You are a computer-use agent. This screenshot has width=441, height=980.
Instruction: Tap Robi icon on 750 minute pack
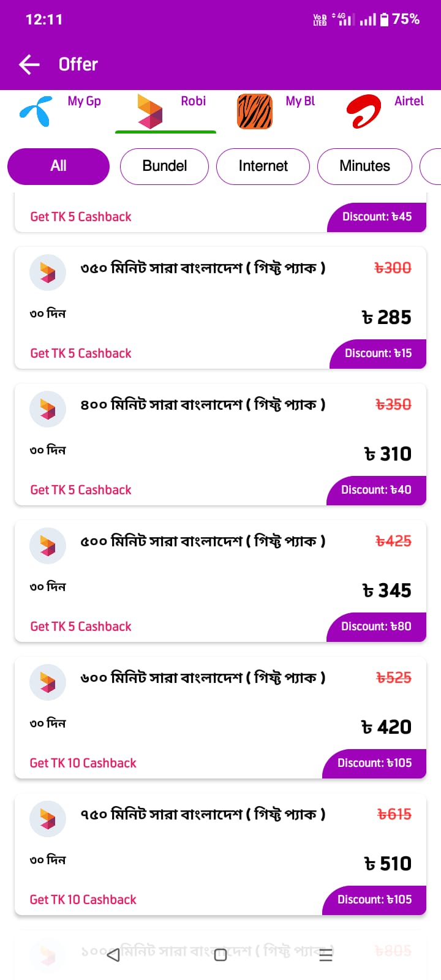(48, 818)
